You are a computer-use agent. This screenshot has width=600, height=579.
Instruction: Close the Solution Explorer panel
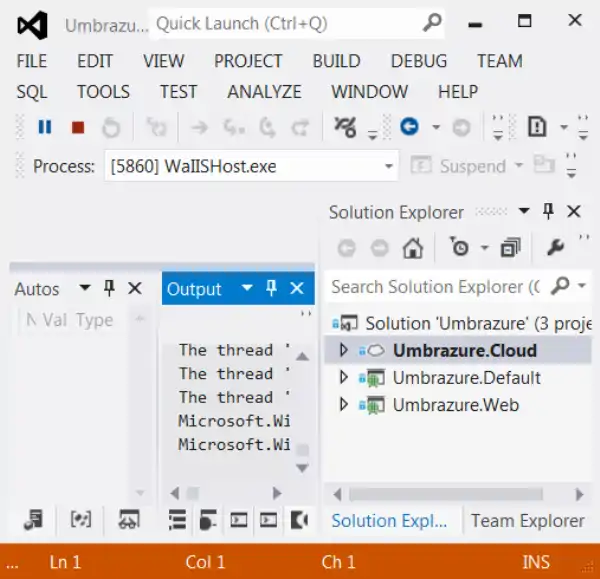coord(574,211)
